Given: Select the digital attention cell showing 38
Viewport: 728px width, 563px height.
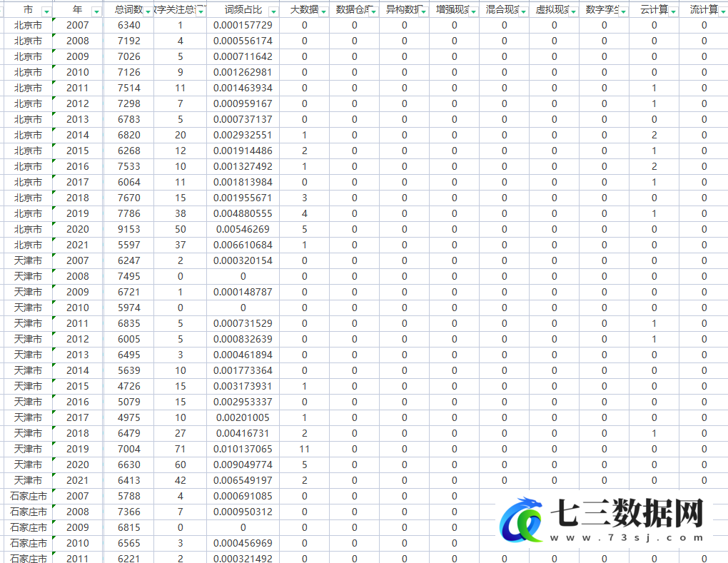Looking at the screenshot, I should coord(180,213).
